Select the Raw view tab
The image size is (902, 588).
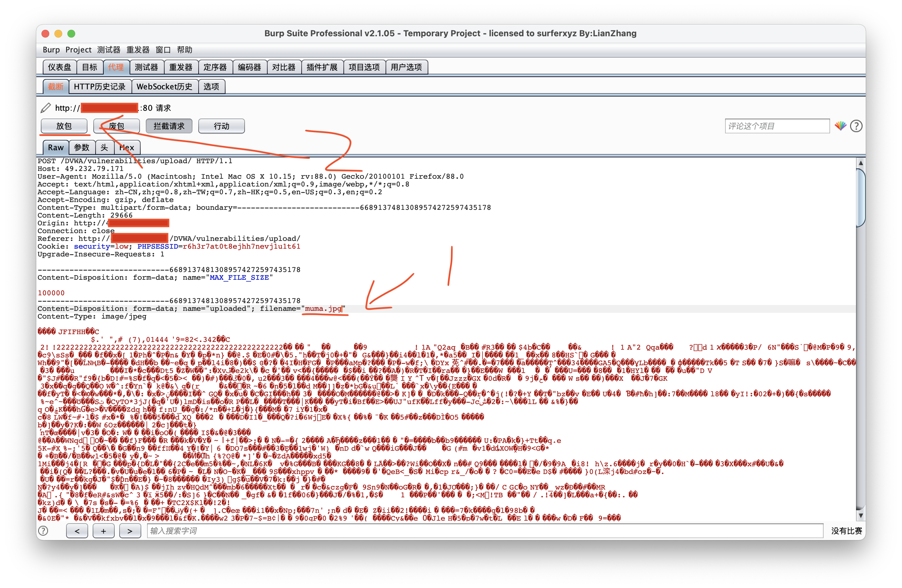(x=56, y=147)
